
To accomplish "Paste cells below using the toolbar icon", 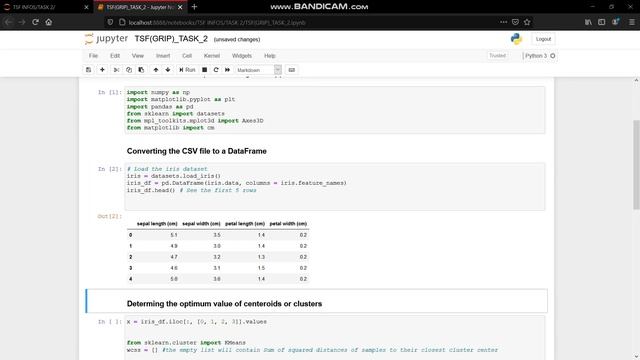I will click(x=141, y=70).
